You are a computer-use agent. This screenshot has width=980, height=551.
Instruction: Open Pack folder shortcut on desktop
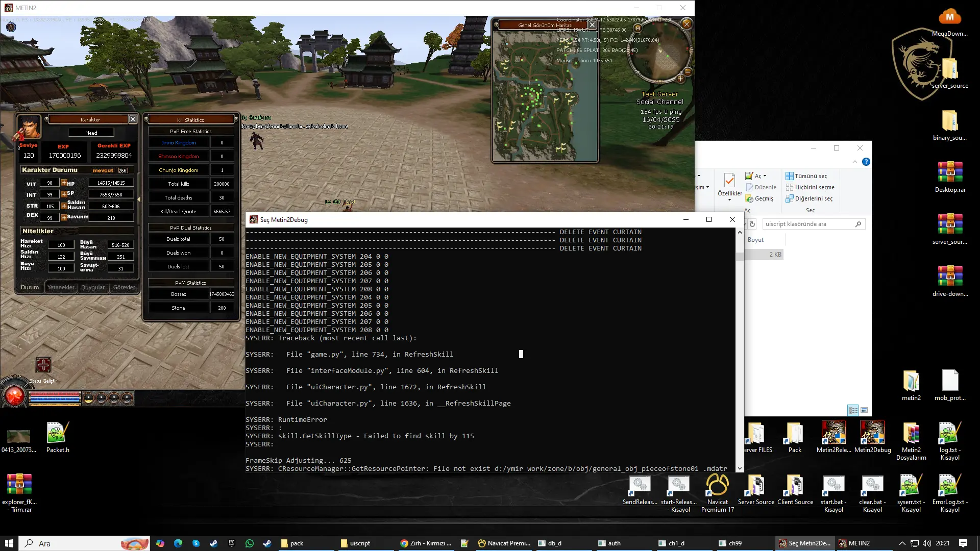tap(795, 437)
